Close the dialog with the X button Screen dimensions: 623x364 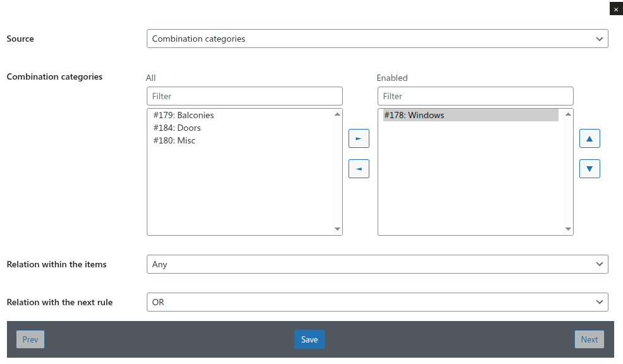[x=615, y=9]
